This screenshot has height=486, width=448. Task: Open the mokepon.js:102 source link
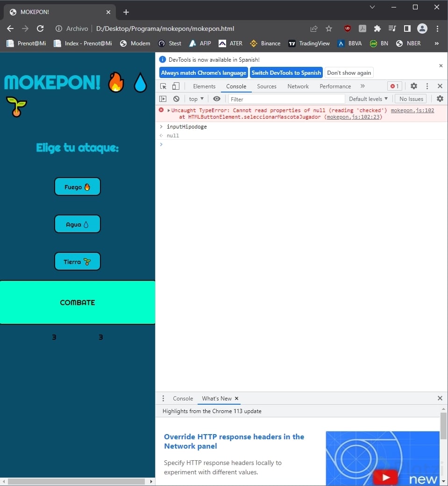click(x=412, y=110)
